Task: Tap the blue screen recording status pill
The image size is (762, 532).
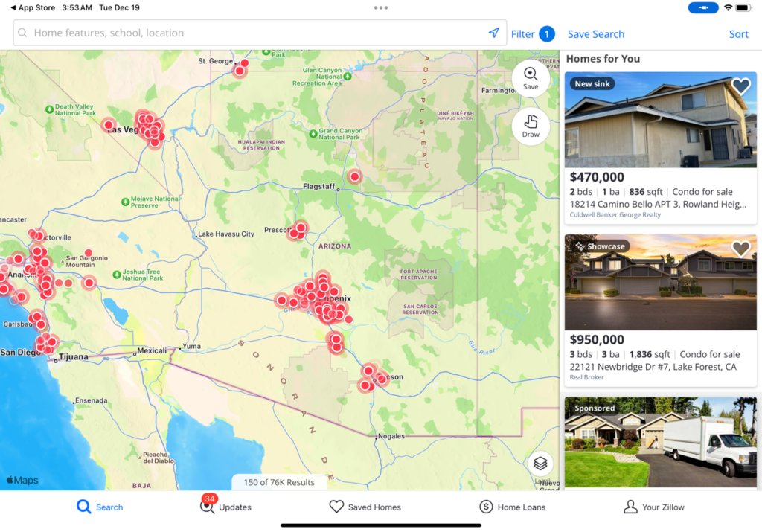Action: (x=703, y=7)
